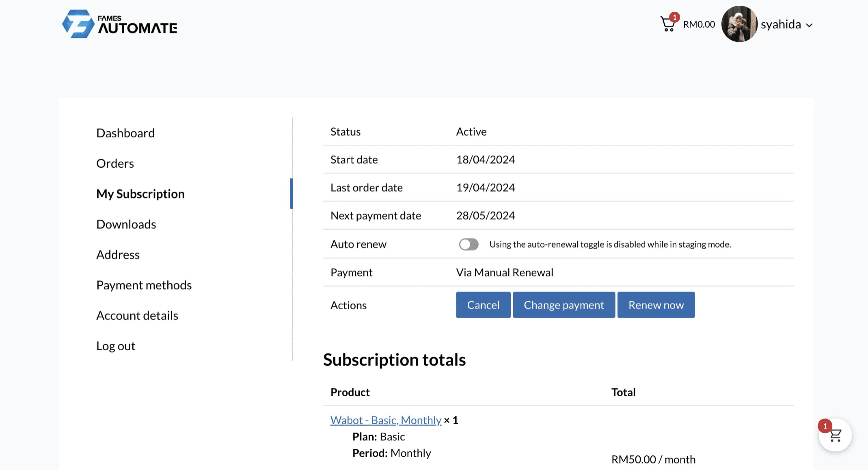
Task: Go to Payment methods
Action: 144,285
